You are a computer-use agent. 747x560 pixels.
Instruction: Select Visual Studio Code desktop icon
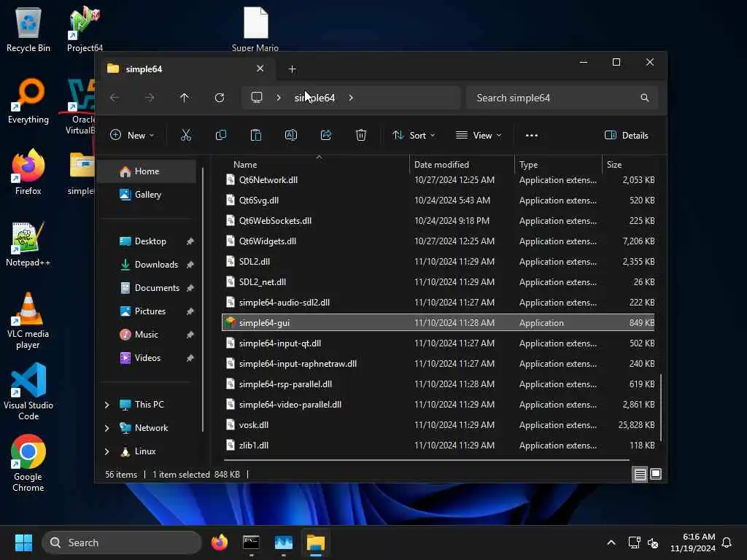(28, 392)
